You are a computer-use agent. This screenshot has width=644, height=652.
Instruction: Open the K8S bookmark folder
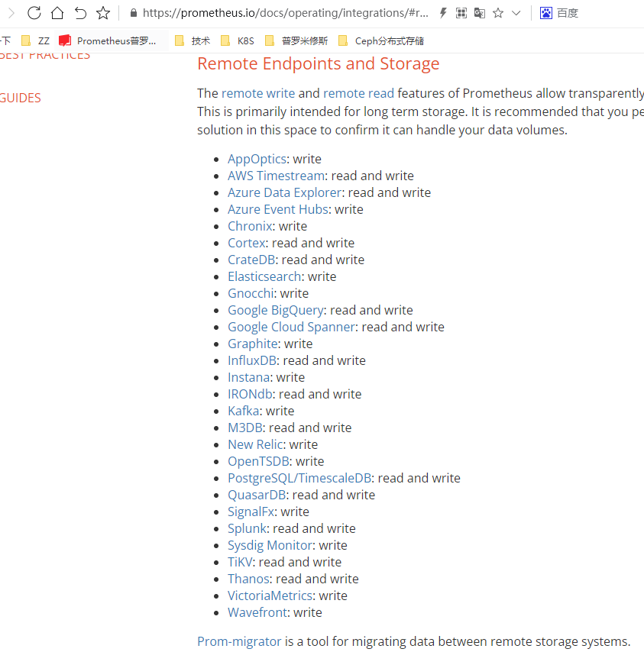[238, 40]
